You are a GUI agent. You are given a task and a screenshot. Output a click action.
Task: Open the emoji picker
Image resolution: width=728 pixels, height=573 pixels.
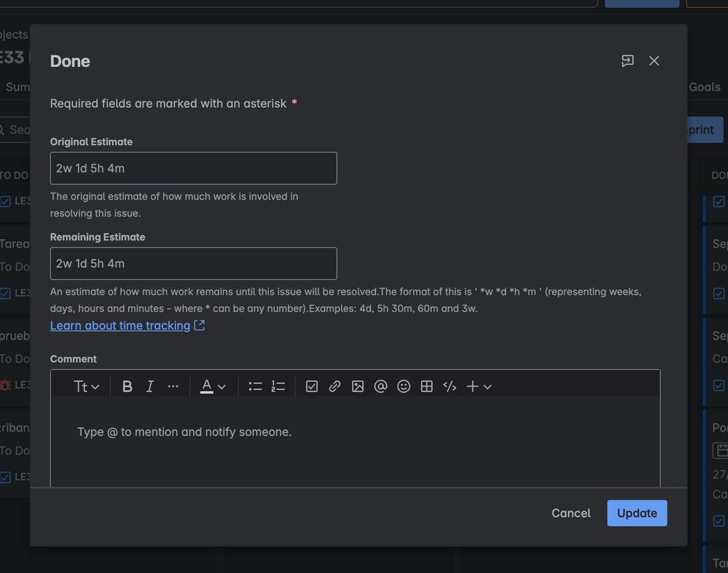point(404,386)
